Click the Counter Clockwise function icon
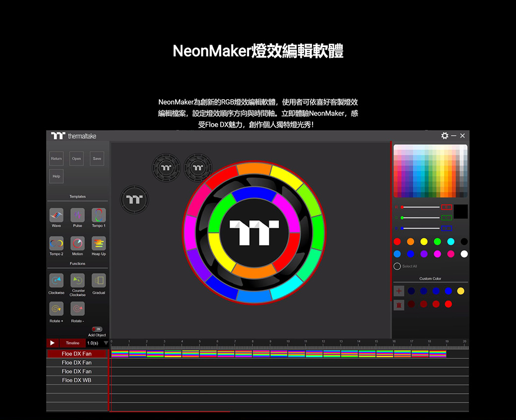The width and height of the screenshot is (516, 420). [x=77, y=280]
